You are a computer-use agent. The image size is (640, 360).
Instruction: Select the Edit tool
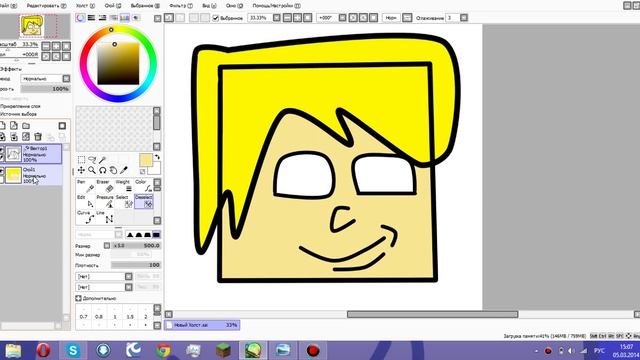[85, 201]
